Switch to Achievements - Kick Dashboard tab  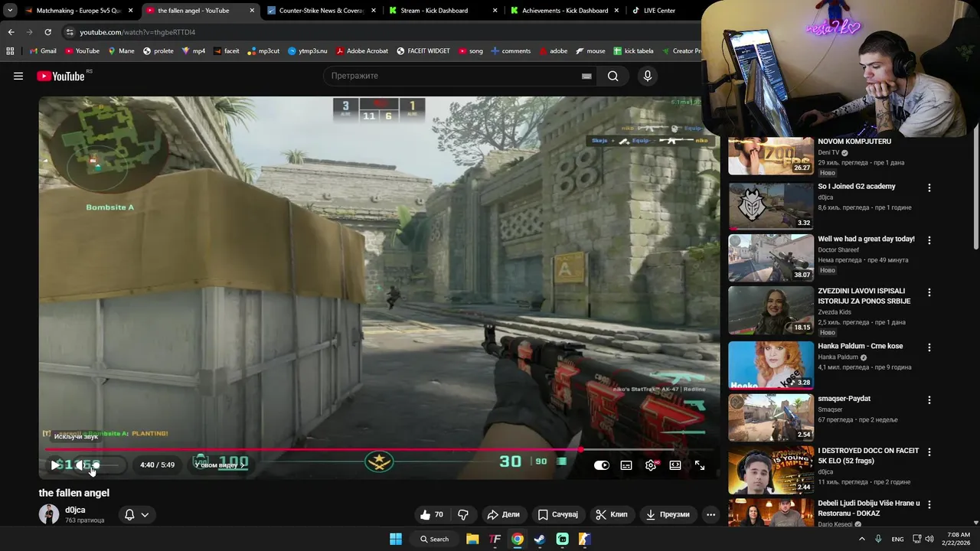pyautogui.click(x=565, y=11)
